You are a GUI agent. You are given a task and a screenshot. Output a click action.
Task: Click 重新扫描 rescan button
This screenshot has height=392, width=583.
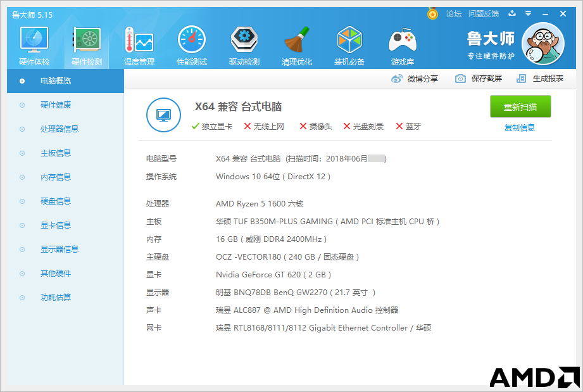[520, 107]
